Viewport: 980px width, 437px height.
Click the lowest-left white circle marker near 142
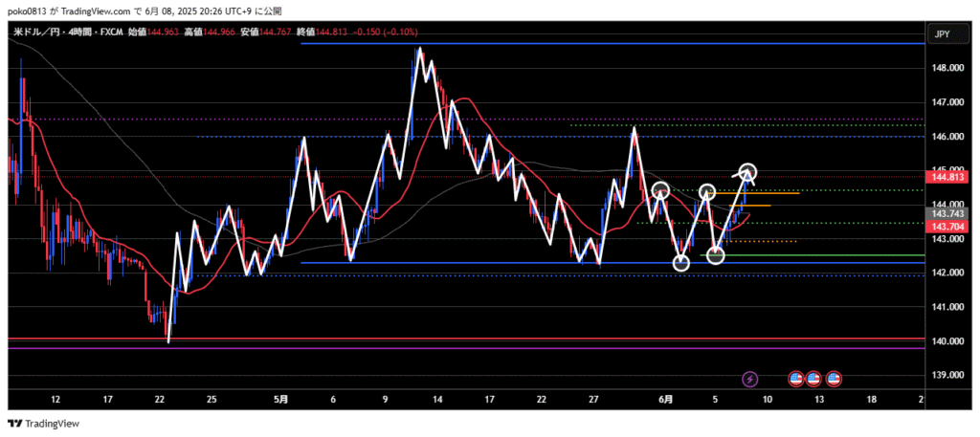coord(681,263)
